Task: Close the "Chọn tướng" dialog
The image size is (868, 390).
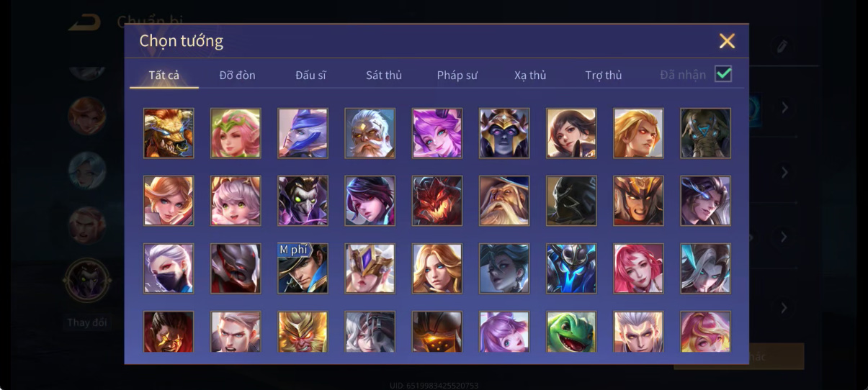Action: point(727,41)
